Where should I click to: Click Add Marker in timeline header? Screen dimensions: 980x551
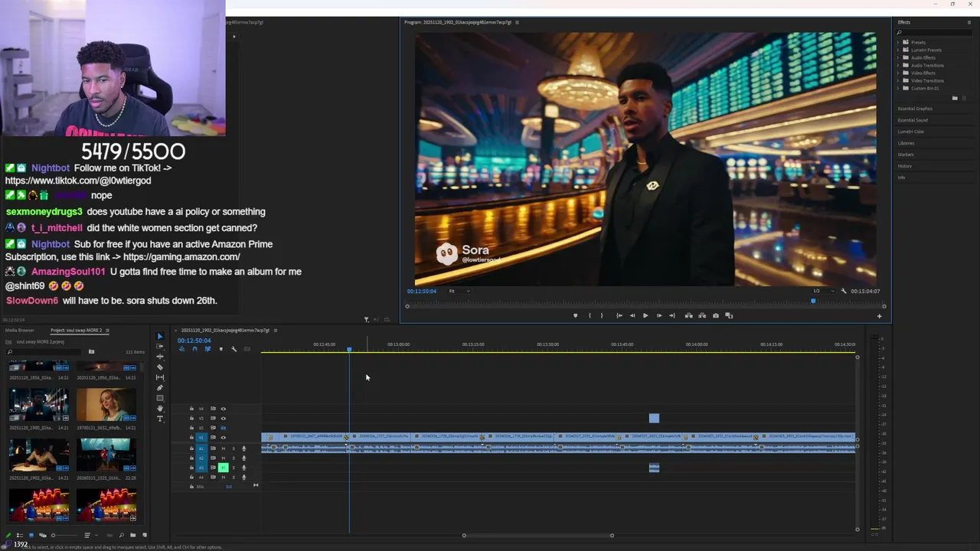tap(221, 349)
